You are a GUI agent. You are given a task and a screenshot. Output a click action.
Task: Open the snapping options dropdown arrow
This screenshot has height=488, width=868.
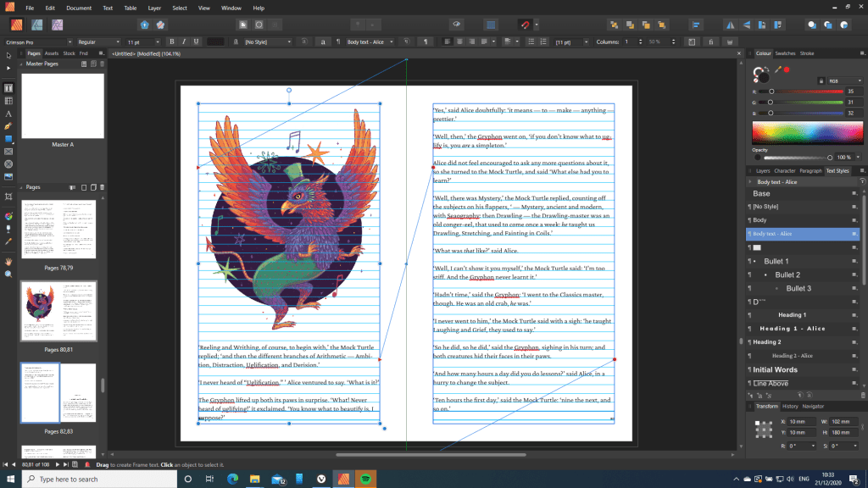[x=537, y=25]
